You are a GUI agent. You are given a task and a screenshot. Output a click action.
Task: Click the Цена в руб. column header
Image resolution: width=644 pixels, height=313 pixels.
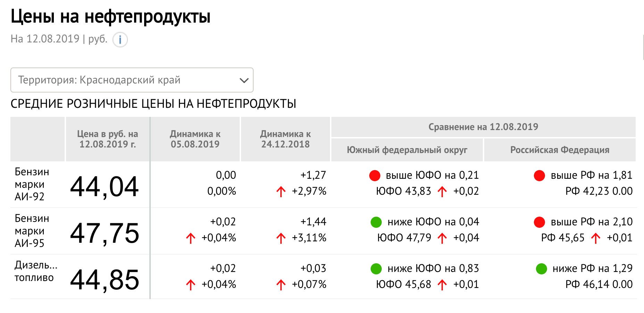point(108,139)
